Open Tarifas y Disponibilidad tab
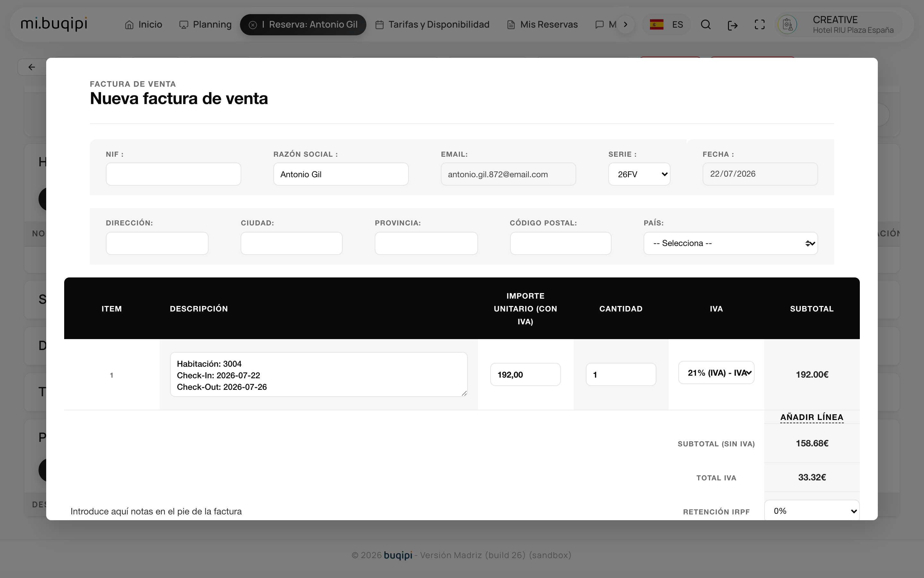The image size is (924, 578). (432, 24)
